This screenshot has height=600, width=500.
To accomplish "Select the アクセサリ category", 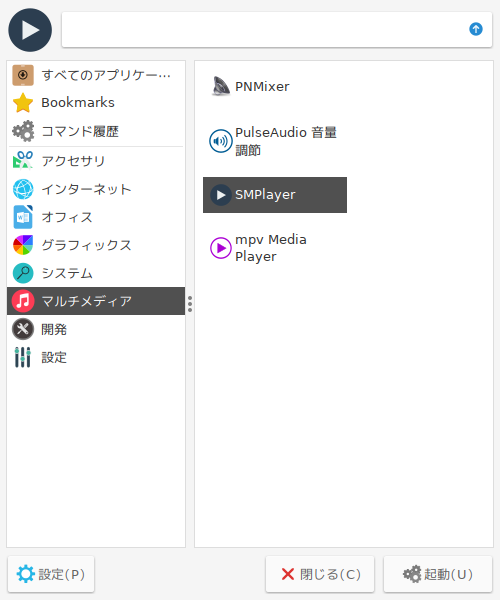I will tap(96, 161).
